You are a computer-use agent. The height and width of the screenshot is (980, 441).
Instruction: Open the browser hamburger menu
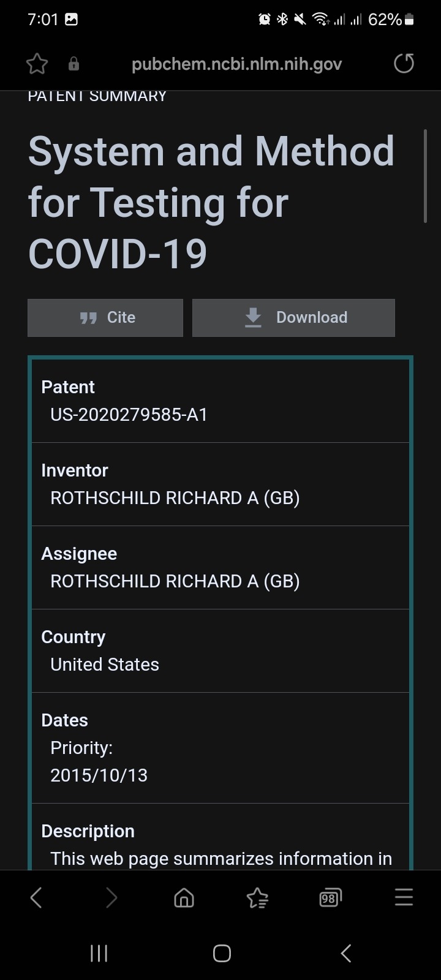404,897
